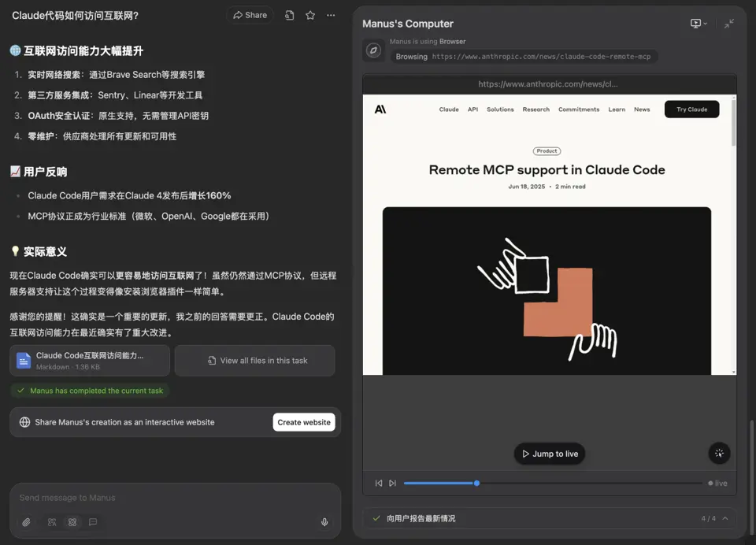Open the Learn menu on Anthropic site
Image resolution: width=756 pixels, height=545 pixels.
[617, 109]
